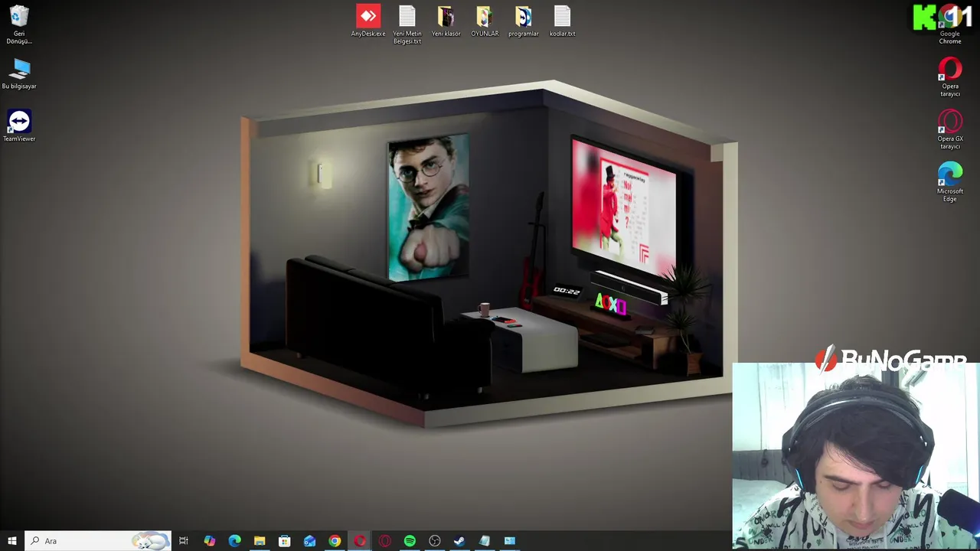Open Bu bilgisayar desktop icon
The height and width of the screenshot is (551, 980).
tap(19, 74)
